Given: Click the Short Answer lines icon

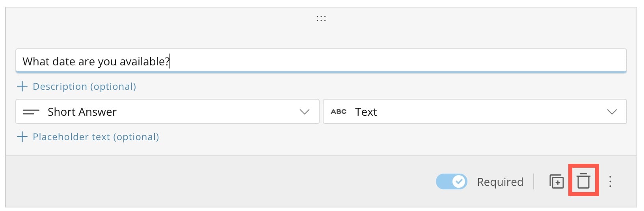Looking at the screenshot, I should pos(31,112).
